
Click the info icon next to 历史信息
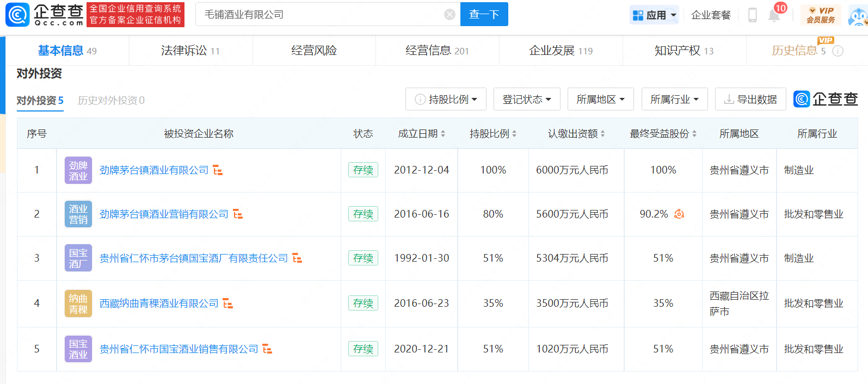pos(838,51)
